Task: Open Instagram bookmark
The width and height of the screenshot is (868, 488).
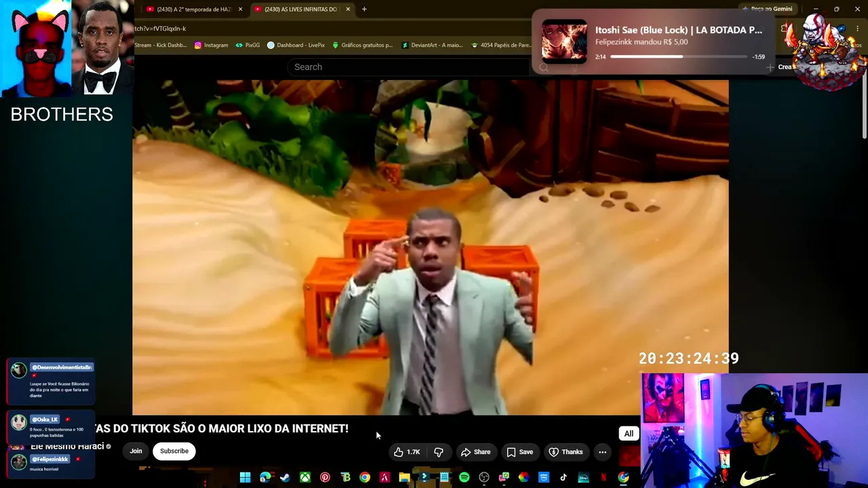Action: [x=212, y=45]
